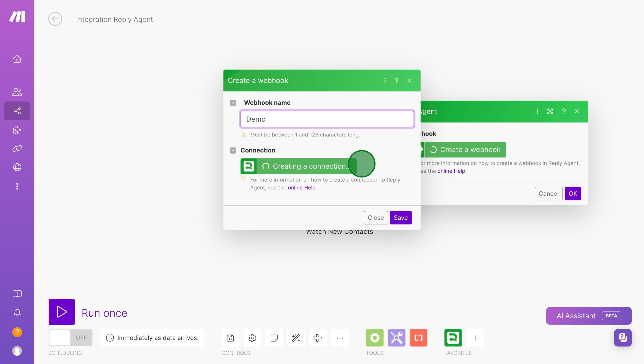Image resolution: width=644 pixels, height=364 pixels.
Task: Click the save scenario disk icon
Action: (x=230, y=338)
